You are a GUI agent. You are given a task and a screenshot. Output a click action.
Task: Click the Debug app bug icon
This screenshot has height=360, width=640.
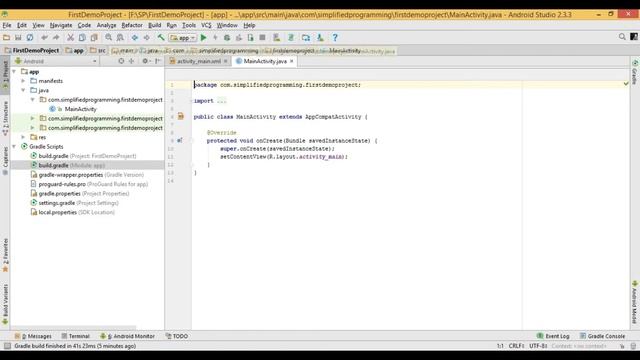227,38
